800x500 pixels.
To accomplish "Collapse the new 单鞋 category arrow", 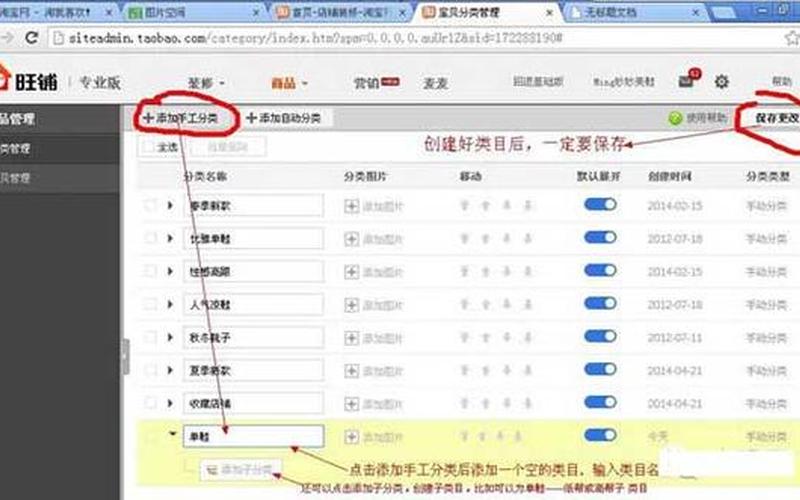I will click(x=172, y=434).
